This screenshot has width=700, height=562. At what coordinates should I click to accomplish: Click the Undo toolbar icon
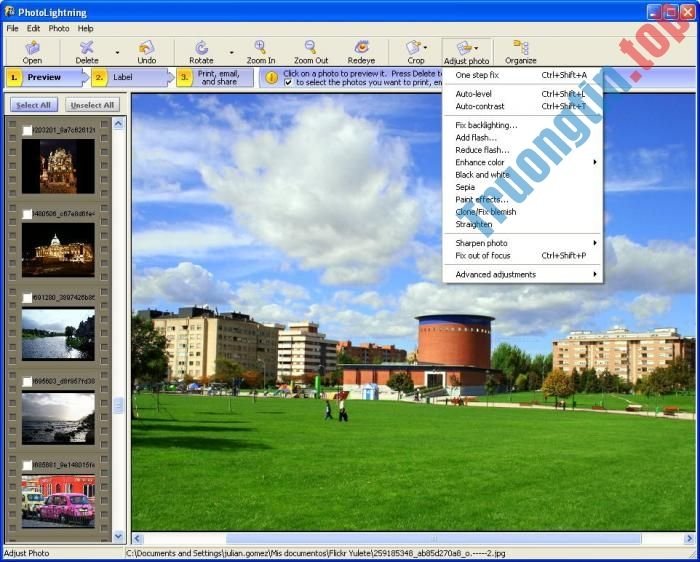146,47
